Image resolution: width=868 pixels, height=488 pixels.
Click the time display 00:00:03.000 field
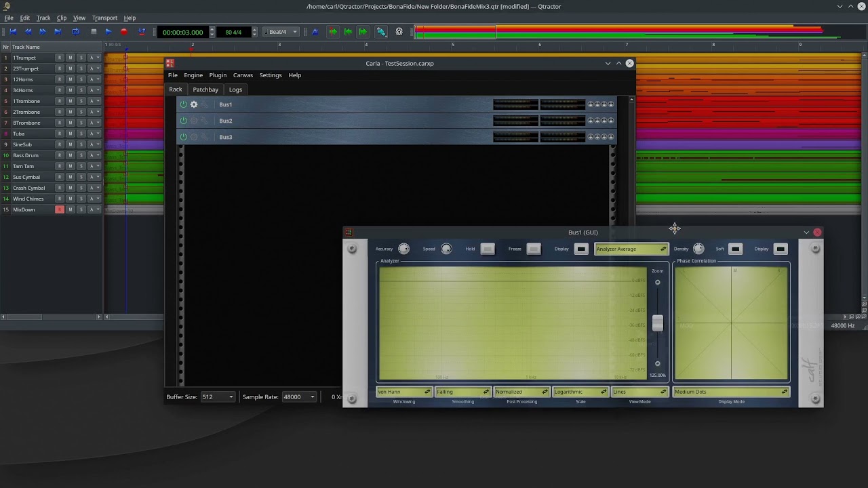(182, 32)
